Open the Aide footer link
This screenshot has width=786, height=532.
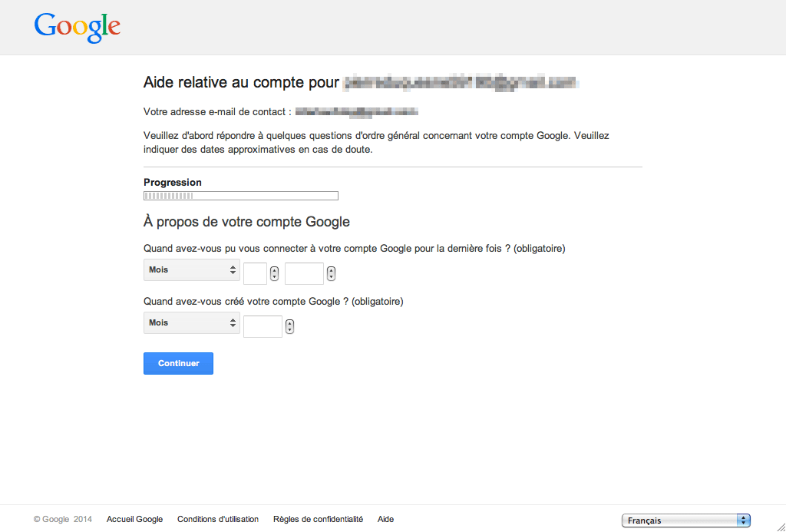click(385, 520)
